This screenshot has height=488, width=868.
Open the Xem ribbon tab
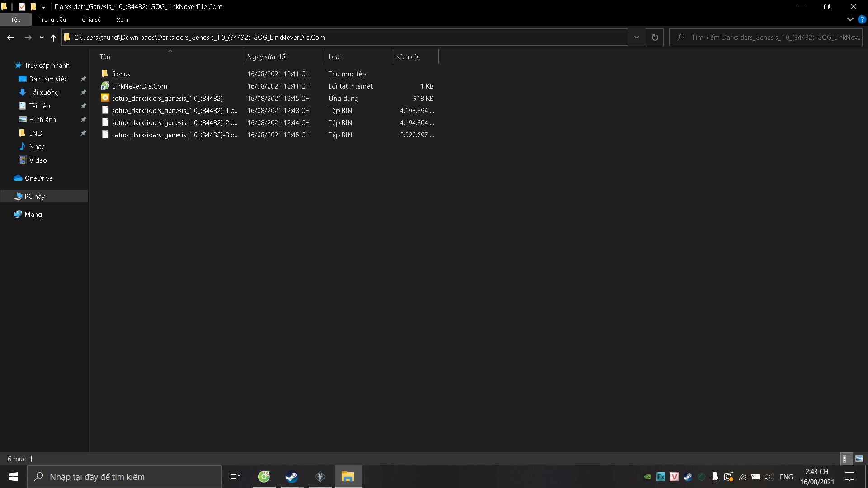122,19
